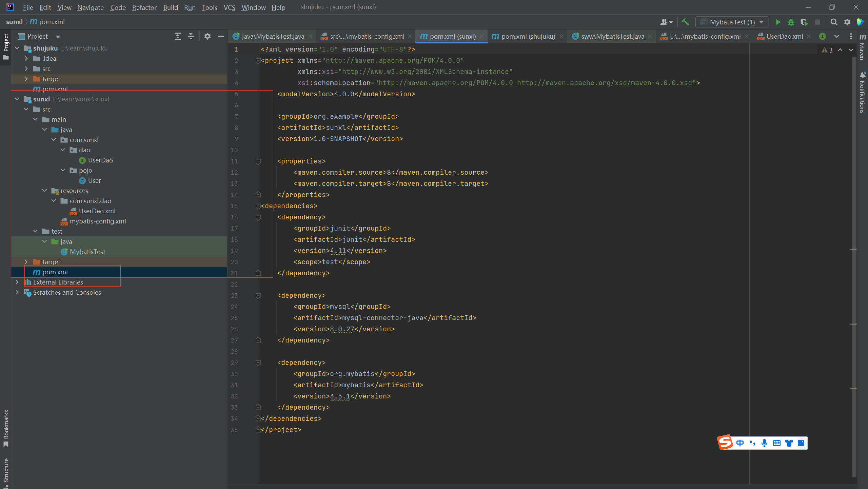
Task: Click the Build project hammer icon
Action: point(685,22)
